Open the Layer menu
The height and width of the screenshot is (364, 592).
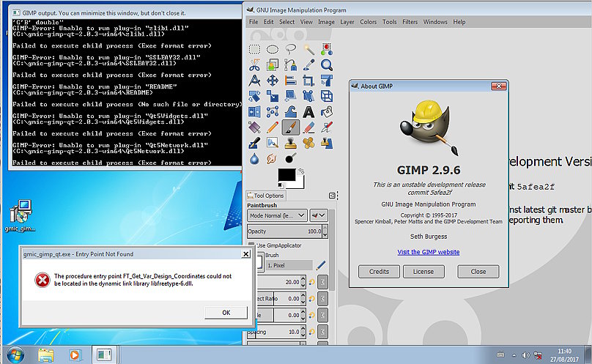tap(347, 22)
